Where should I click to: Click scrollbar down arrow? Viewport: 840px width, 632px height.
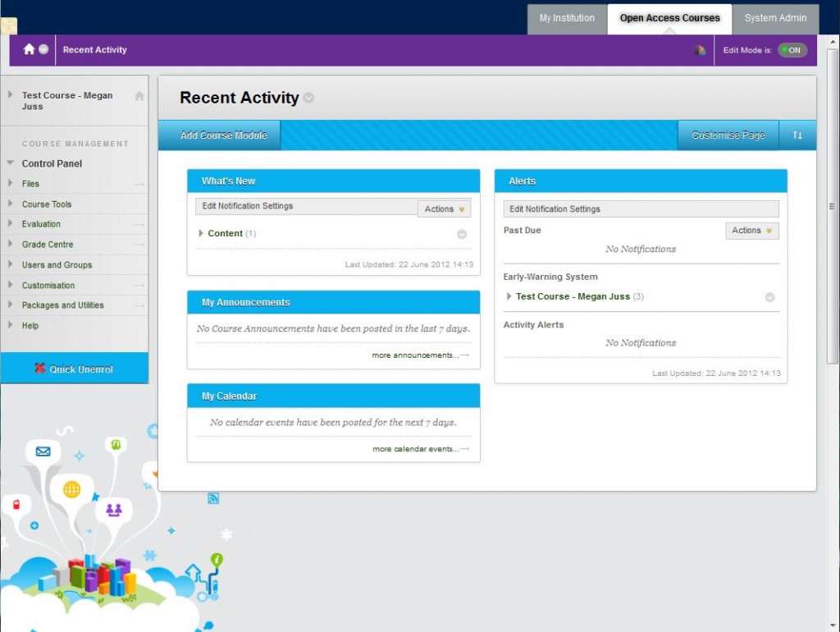coord(833,625)
